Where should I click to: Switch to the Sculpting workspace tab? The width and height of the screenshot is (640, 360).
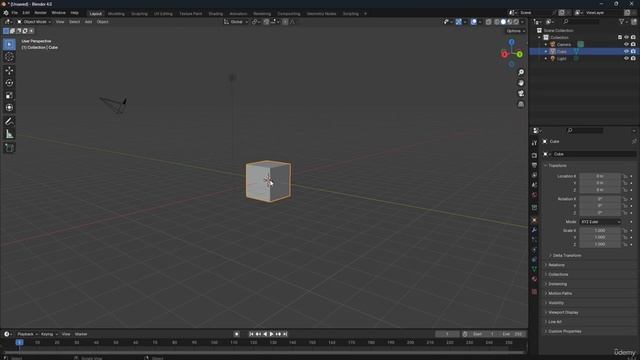(x=139, y=14)
